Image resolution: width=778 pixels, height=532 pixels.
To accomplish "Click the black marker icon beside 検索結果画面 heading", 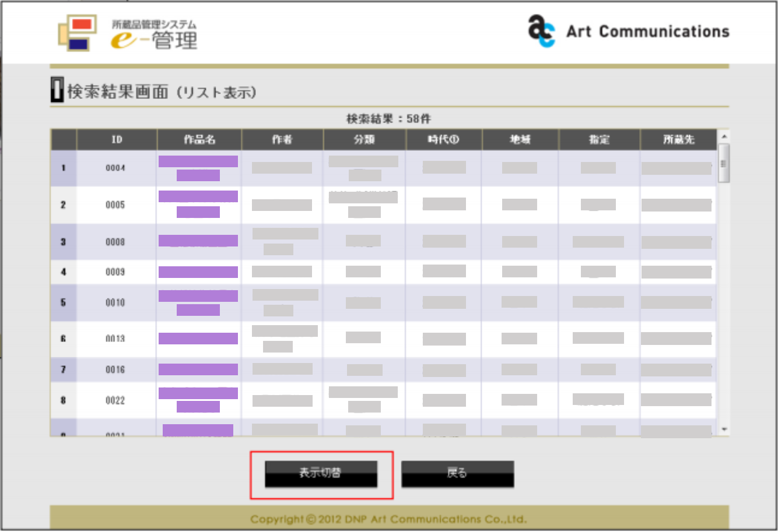I will [57, 90].
